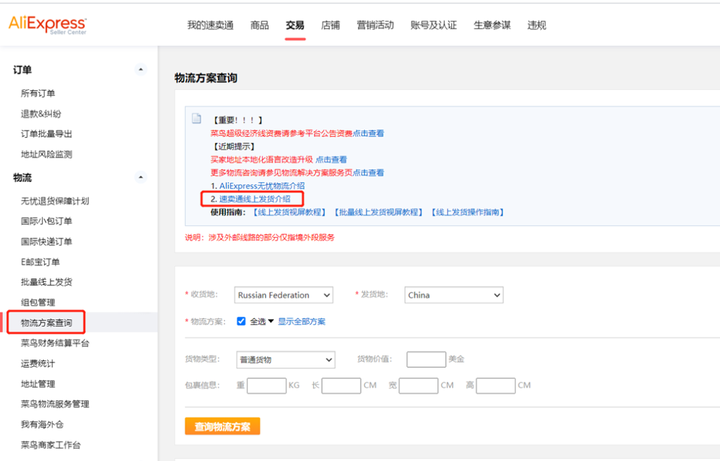Screen dimensions: 720x461
Task: Open 无忧退货保障计划 in sidebar
Action: (55, 201)
